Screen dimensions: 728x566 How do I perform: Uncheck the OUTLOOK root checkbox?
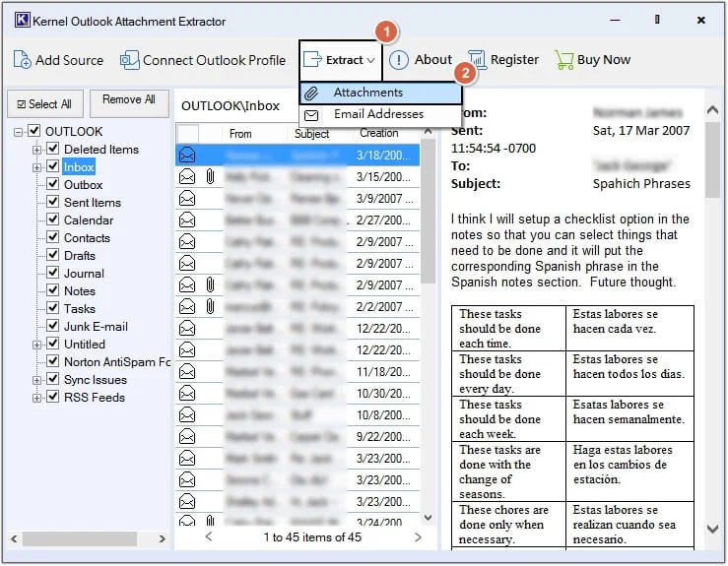point(34,131)
